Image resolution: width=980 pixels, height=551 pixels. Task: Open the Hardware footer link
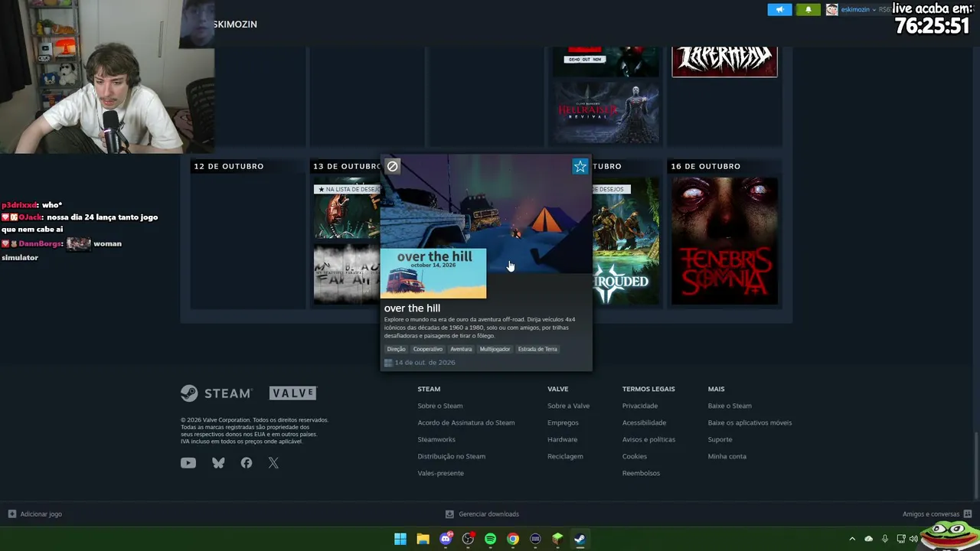pos(563,439)
